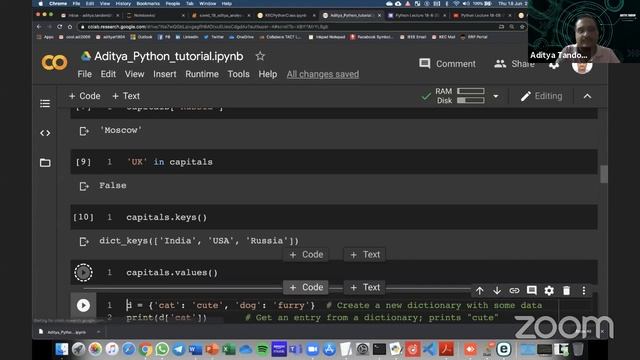The width and height of the screenshot is (640, 360).
Task: Switch to the Notebooks browser tab
Action: coord(154,15)
